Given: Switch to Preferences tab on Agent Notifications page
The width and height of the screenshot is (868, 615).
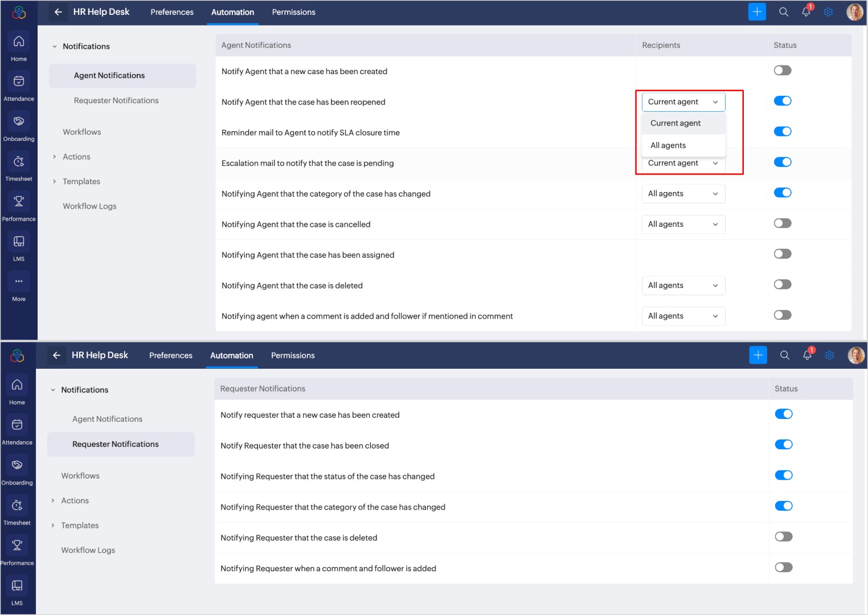Looking at the screenshot, I should (172, 13).
